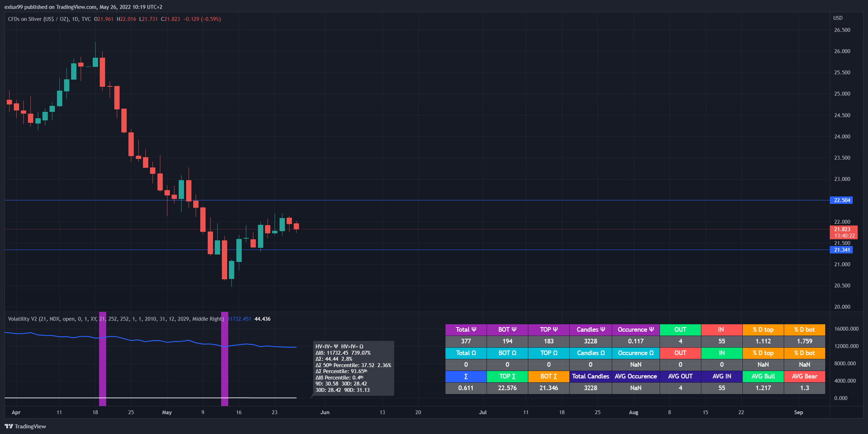This screenshot has width=868, height=434.
Task: Click the BOT Ψ header cell
Action: point(507,330)
